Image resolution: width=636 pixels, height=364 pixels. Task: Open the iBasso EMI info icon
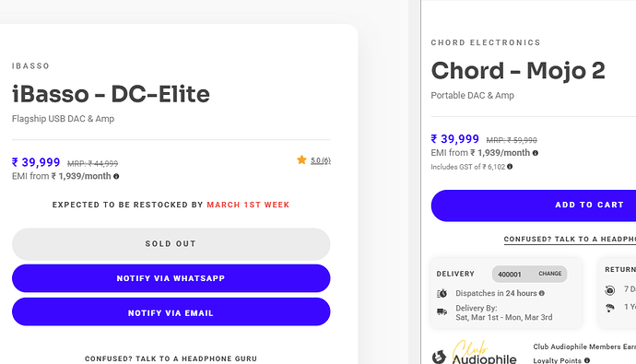click(x=116, y=176)
